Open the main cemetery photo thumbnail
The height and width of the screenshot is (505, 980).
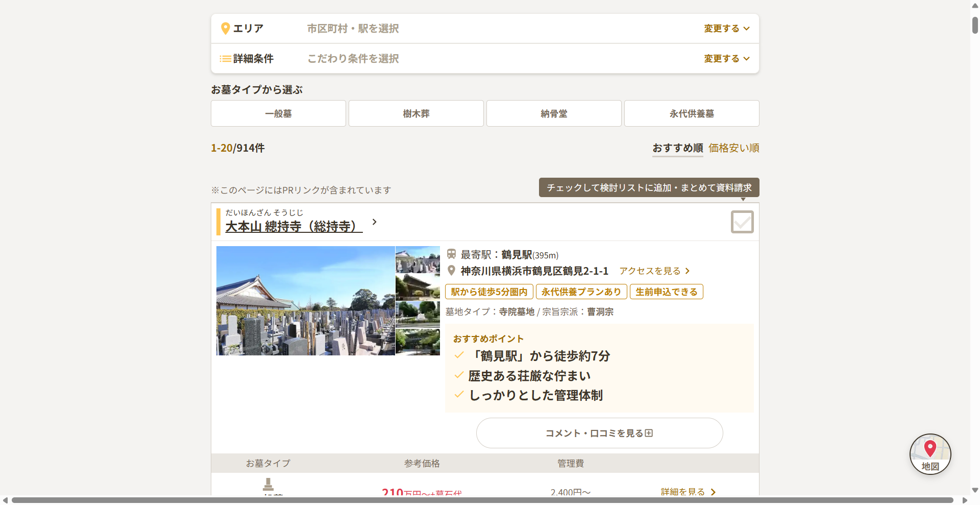click(x=306, y=301)
